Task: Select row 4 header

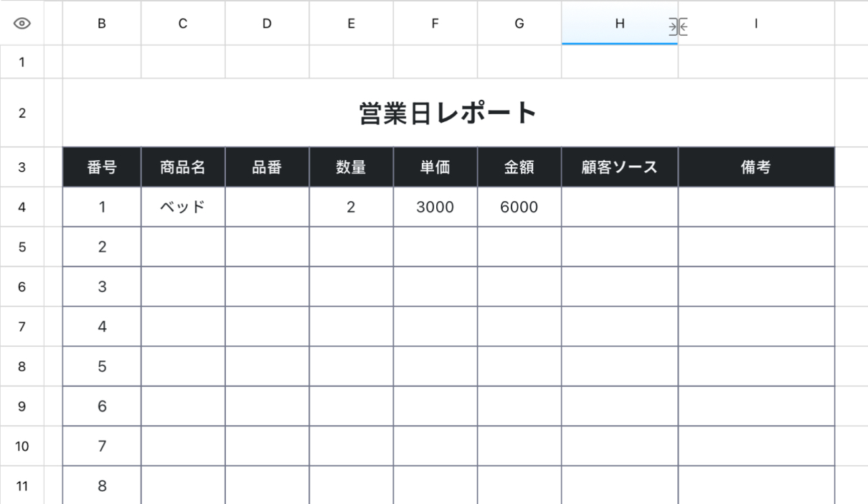Action: coord(22,207)
